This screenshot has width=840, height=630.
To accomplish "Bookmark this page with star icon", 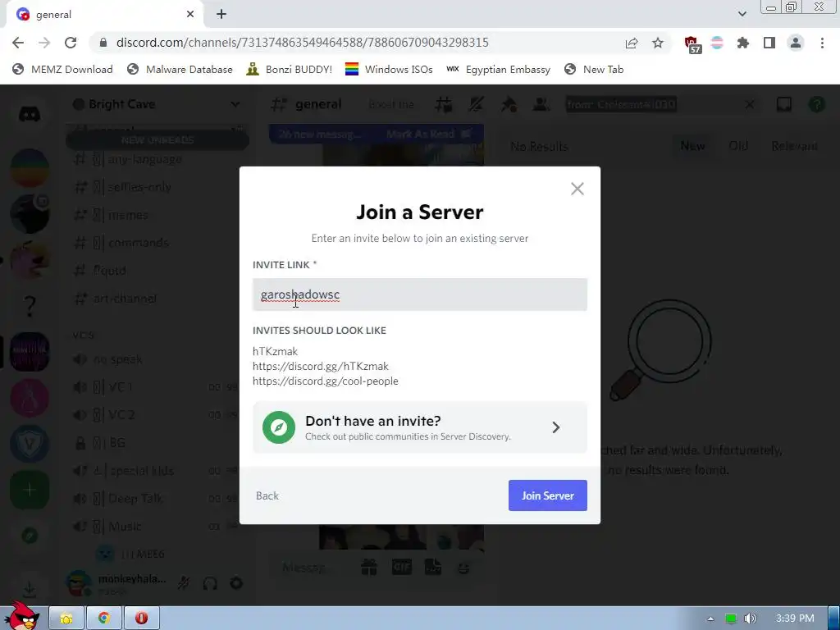I will pyautogui.click(x=658, y=43).
